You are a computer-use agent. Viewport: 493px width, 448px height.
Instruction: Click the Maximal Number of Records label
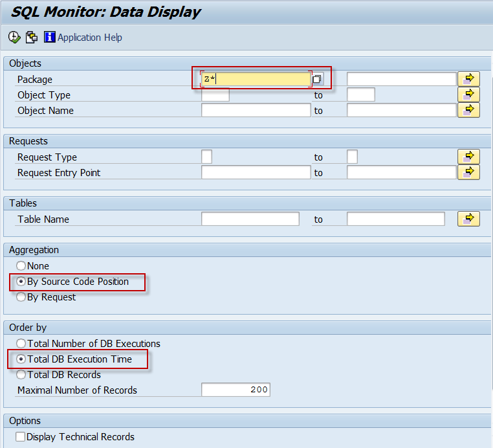[77, 390]
